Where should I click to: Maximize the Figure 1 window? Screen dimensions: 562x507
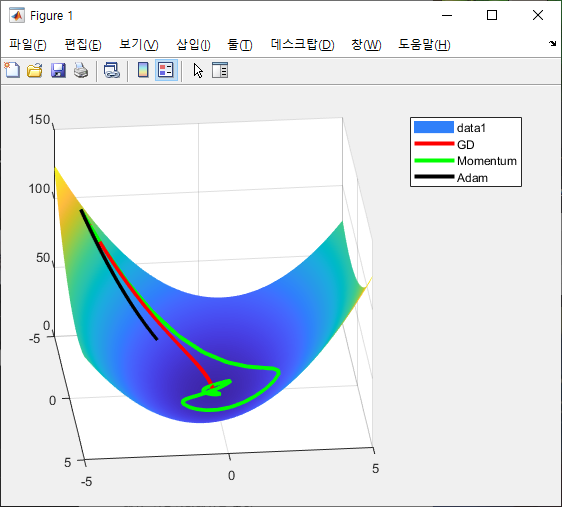[492, 15]
